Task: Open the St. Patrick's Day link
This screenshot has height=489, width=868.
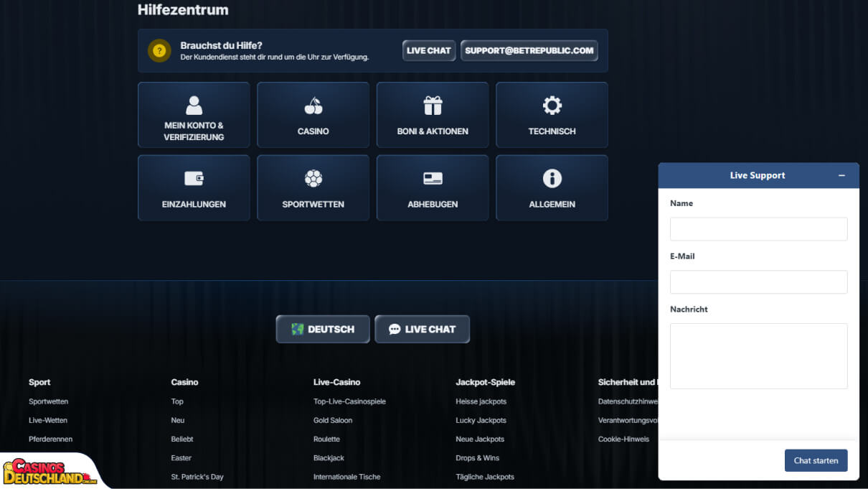Action: (x=198, y=477)
